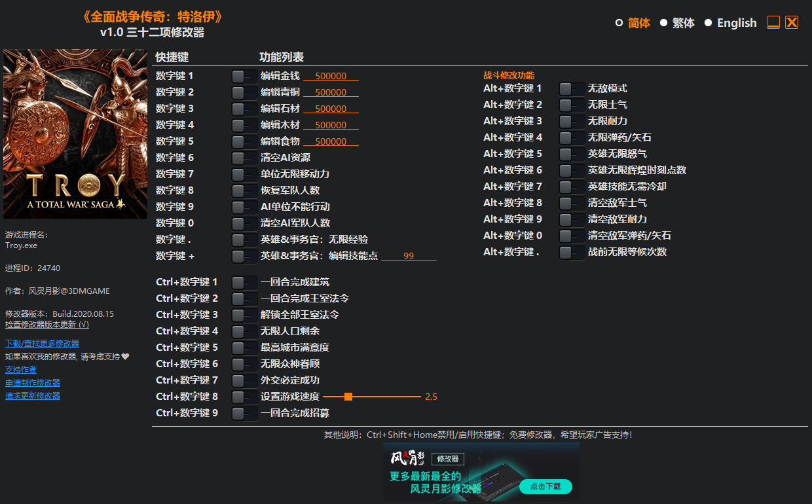Viewport: 812px width, 504px height.
Task: Select the 简体 language option
Action: point(633,22)
